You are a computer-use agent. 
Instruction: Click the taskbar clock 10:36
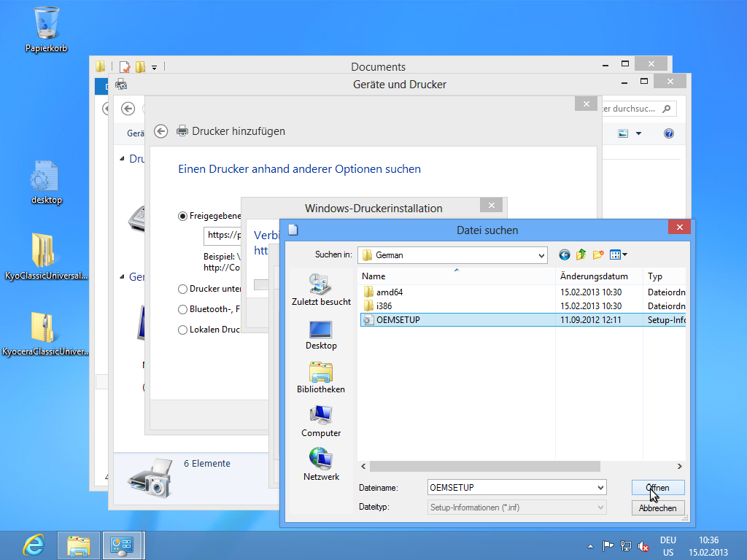tap(708, 546)
